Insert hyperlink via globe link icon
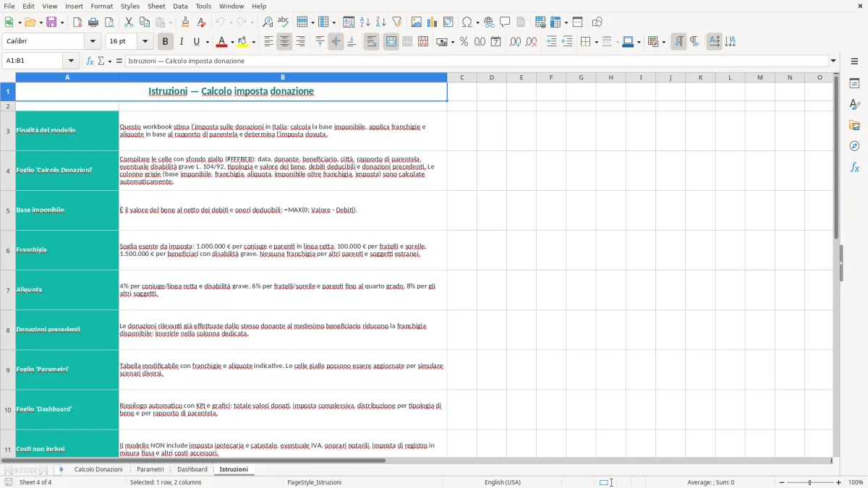 point(489,22)
